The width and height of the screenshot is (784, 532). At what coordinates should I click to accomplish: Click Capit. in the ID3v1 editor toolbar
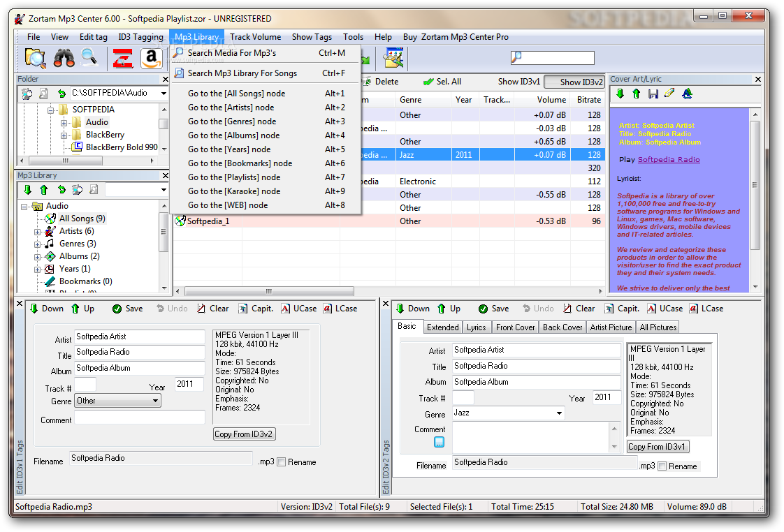(256, 309)
